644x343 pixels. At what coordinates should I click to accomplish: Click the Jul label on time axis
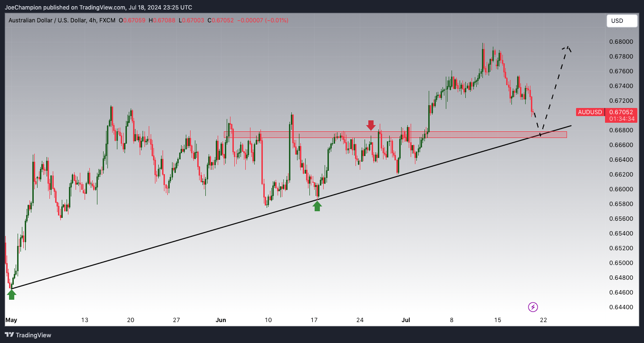[405, 320]
